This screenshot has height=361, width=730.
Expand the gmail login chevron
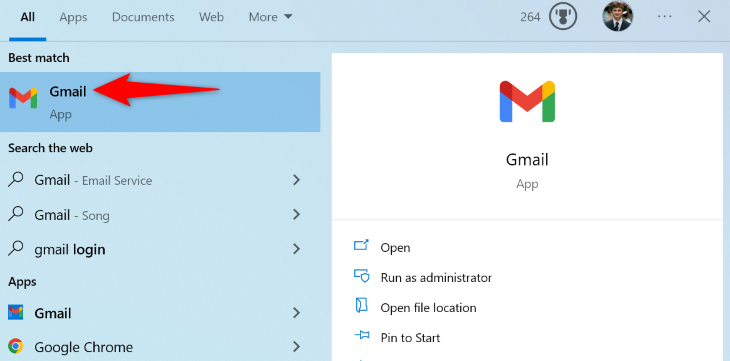pos(296,249)
